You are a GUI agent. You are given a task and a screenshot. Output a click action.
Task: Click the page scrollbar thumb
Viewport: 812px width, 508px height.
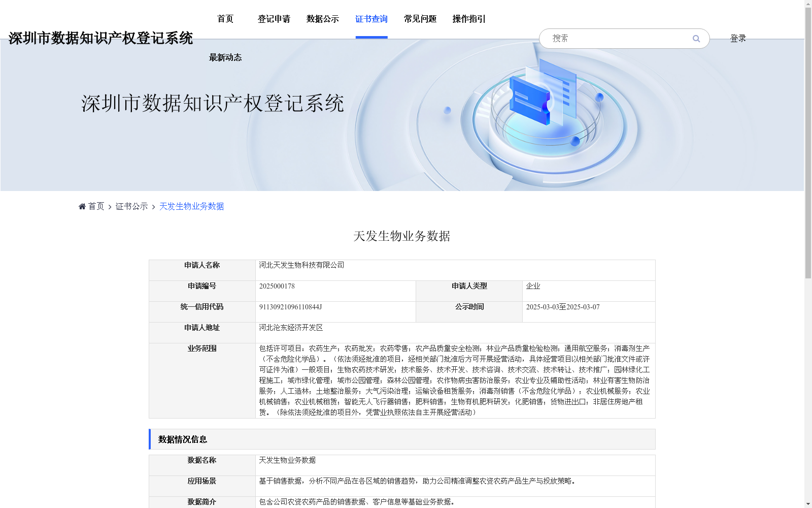pos(808,143)
